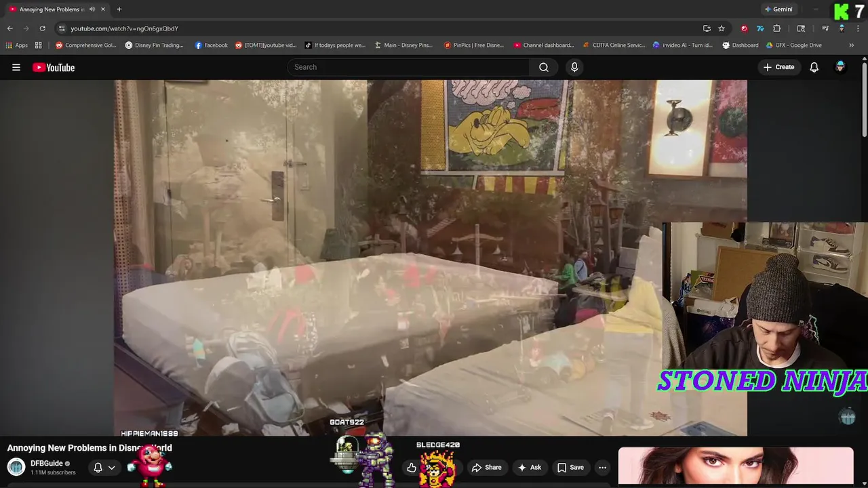Open the DFBGuide channel avatar
Screen dimensions: 868x488
(16, 467)
